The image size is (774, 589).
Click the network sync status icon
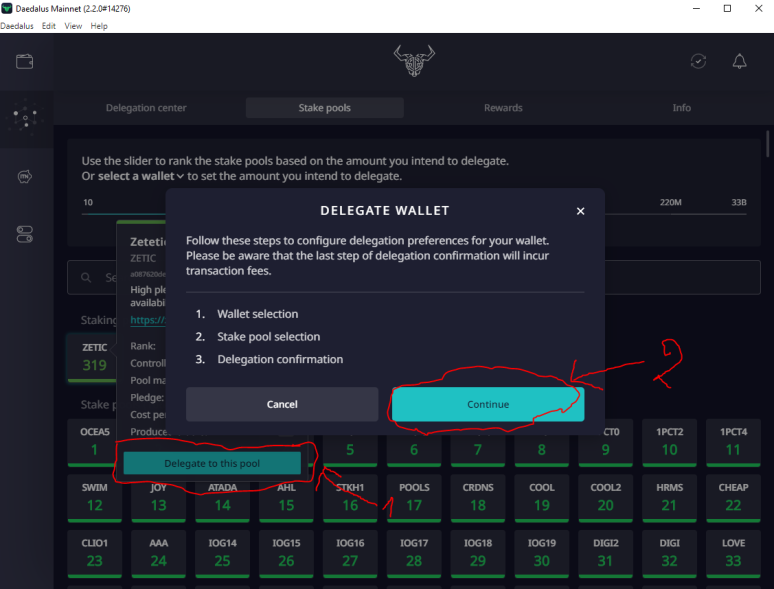[x=698, y=61]
